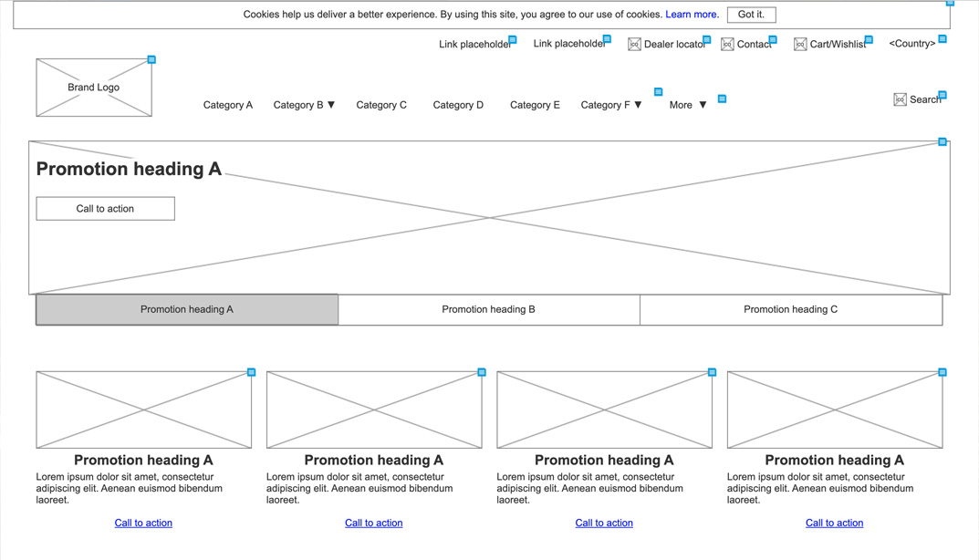Follow the Learn more cookie link
The height and width of the screenshot is (560, 979).
[692, 15]
